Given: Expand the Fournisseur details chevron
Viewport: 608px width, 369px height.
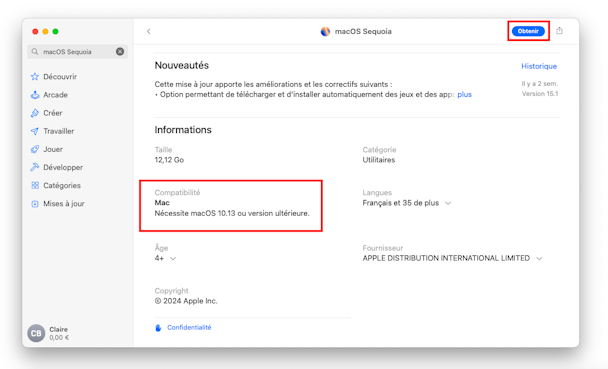Looking at the screenshot, I should click(x=539, y=259).
